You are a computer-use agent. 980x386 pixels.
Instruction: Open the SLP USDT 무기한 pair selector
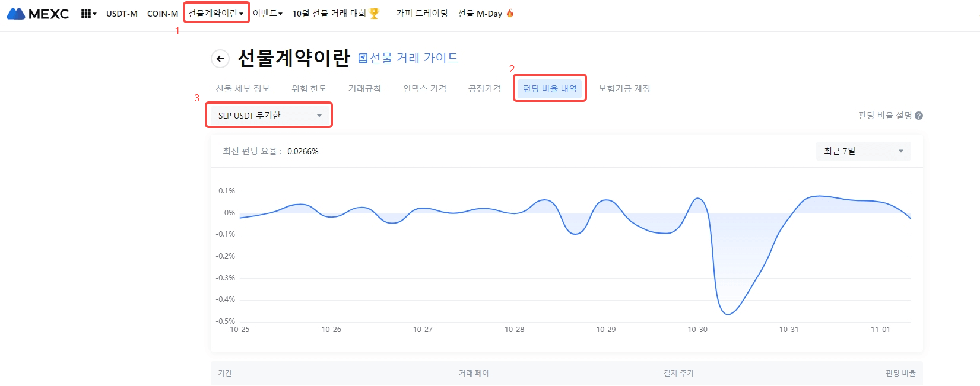pos(269,115)
